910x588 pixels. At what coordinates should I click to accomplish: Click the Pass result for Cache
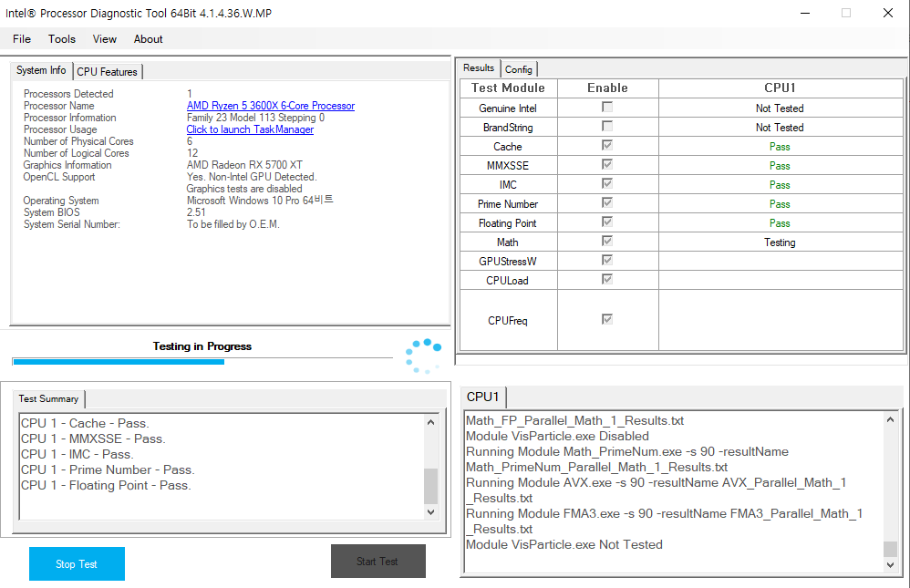click(x=780, y=147)
